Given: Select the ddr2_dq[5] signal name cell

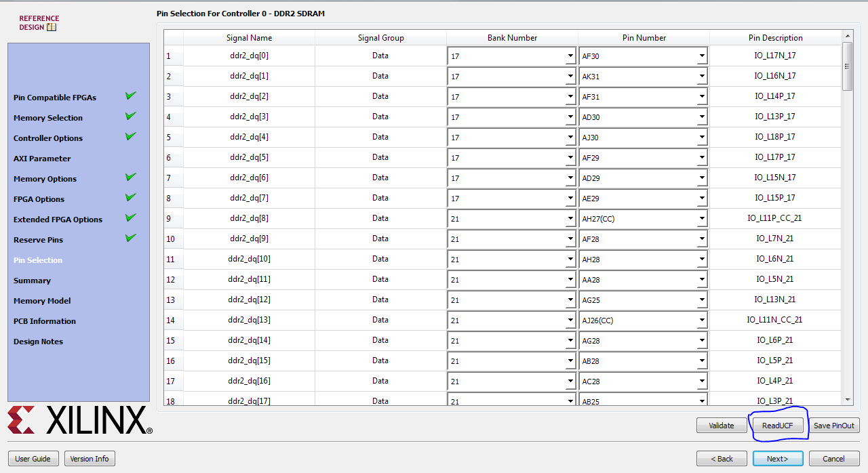Looking at the screenshot, I should coord(249,157).
